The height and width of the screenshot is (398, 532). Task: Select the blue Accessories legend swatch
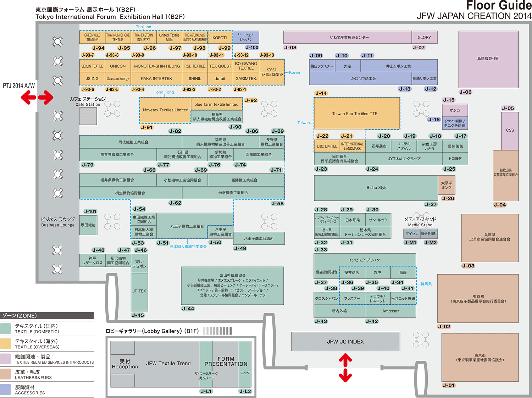[5, 389]
